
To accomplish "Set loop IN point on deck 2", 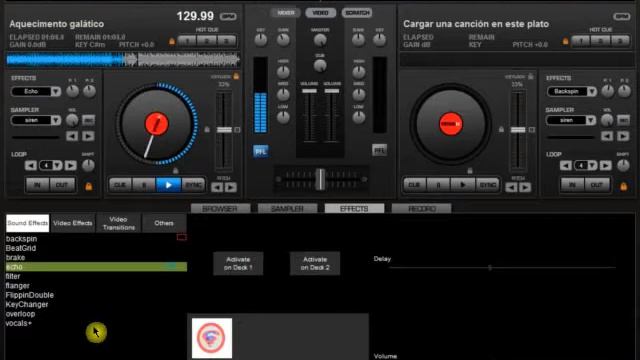I will coord(573,185).
